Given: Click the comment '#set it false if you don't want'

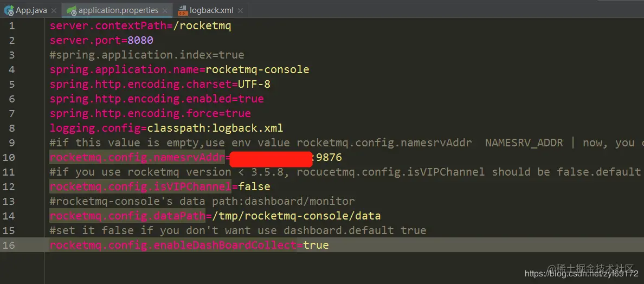Looking at the screenshot, I should 238,230.
